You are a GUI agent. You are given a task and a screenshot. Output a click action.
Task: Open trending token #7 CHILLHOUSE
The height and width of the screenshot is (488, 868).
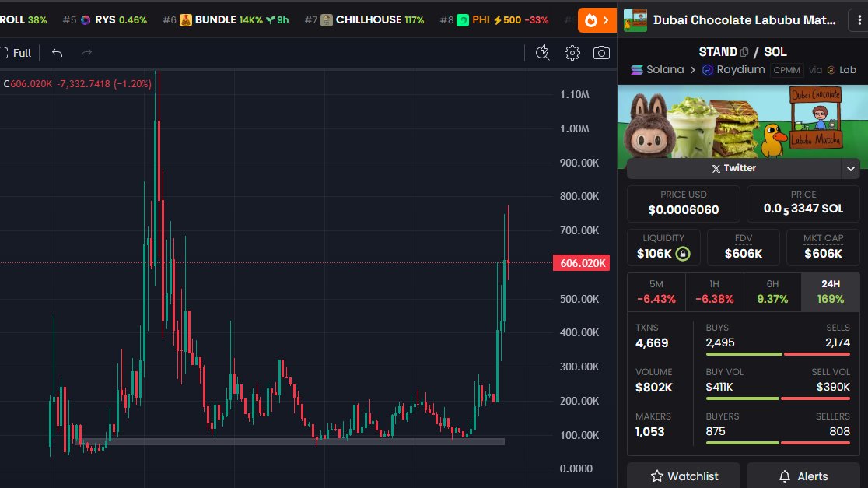pyautogui.click(x=364, y=20)
